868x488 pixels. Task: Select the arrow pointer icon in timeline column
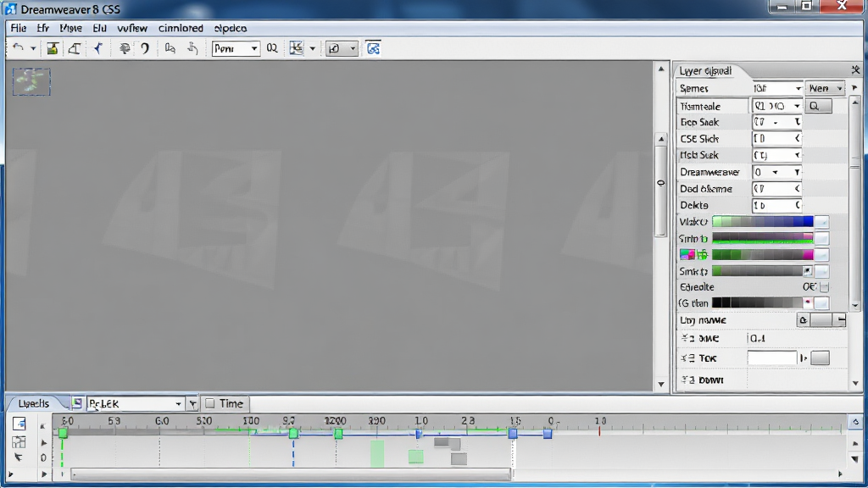19,457
